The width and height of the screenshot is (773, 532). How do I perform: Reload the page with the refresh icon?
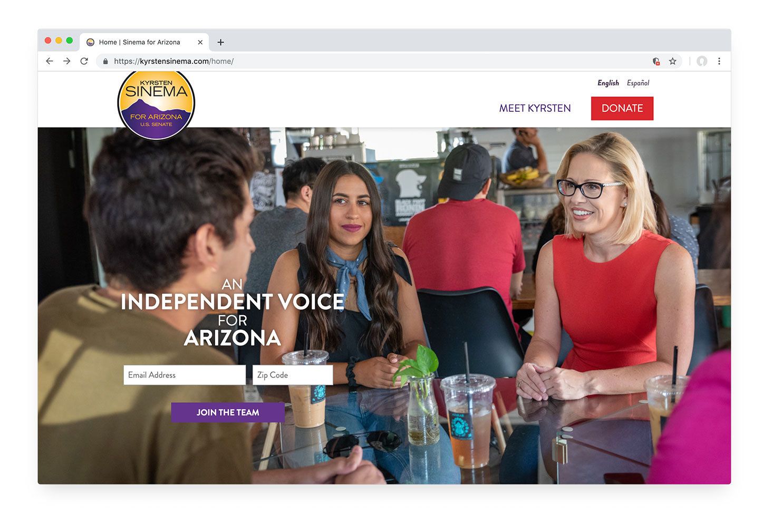[x=84, y=61]
